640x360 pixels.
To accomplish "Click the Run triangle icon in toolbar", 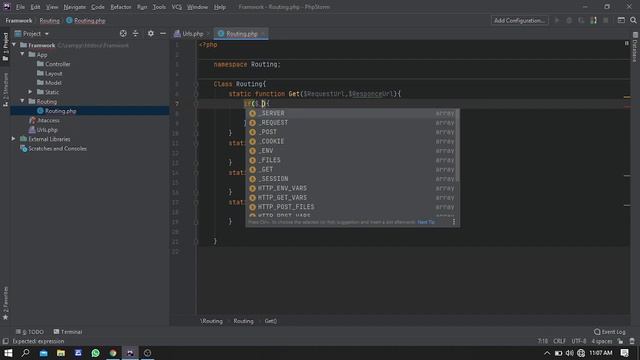I will (557, 20).
